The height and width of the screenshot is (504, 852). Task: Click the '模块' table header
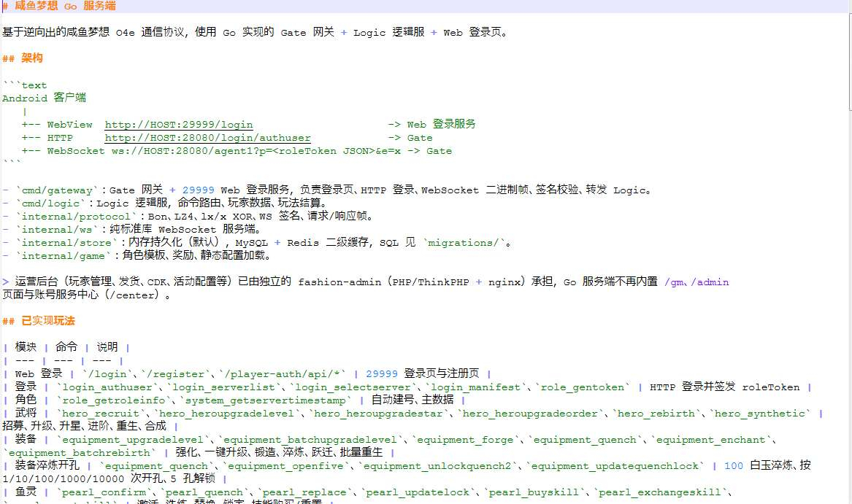26,347
